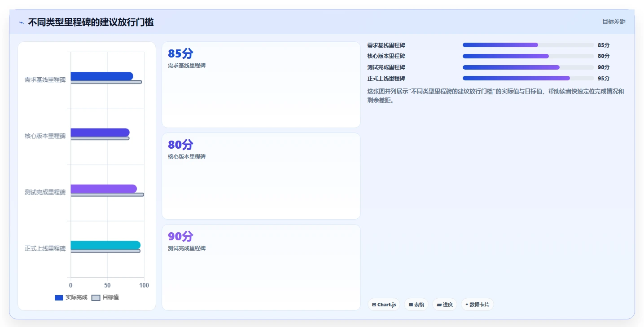Click the 正式上线里程碑 actual cyan chart bar
Image resolution: width=644 pixels, height=327 pixels.
tap(105, 245)
